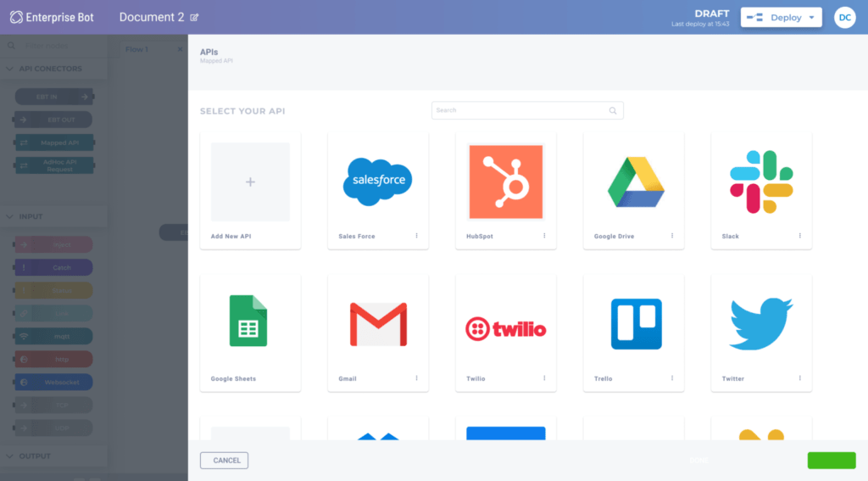
Task: Choose the Twitter bird API icon
Action: tap(760, 324)
